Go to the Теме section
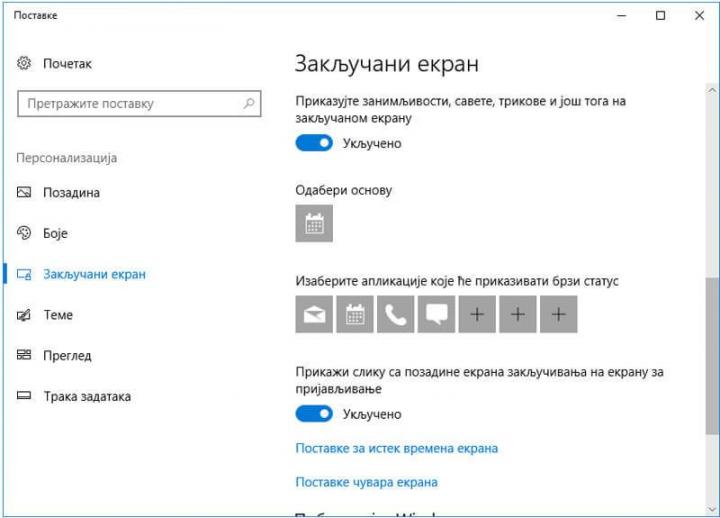This screenshot has height=518, width=720. (x=58, y=315)
